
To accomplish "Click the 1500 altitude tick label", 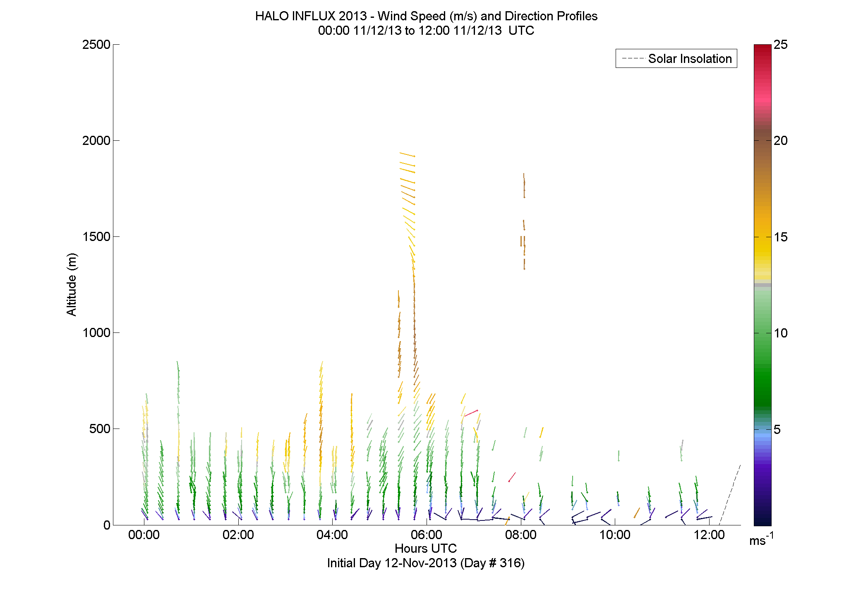I will click(96, 236).
